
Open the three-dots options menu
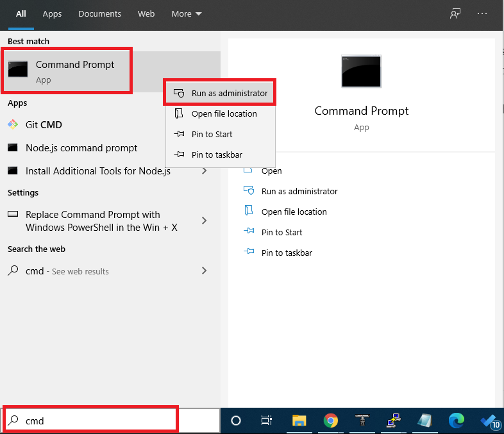(x=482, y=14)
